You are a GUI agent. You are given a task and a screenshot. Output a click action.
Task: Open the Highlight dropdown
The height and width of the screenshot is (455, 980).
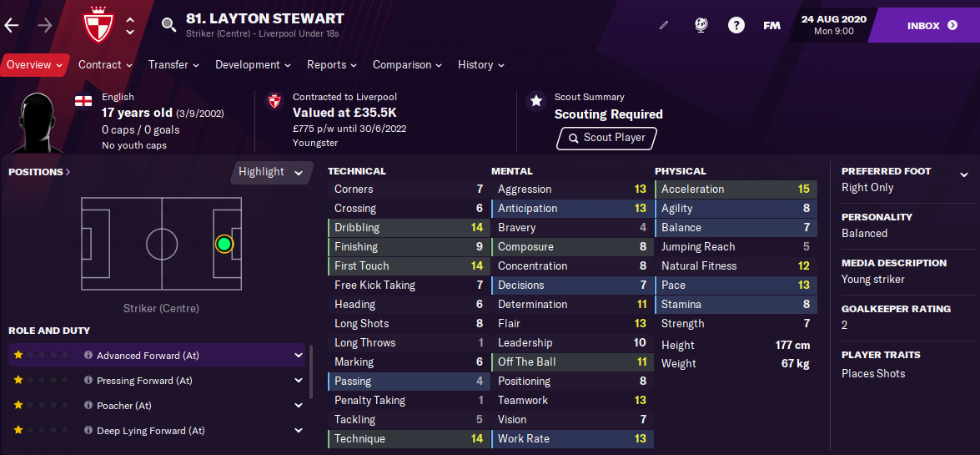pos(270,172)
